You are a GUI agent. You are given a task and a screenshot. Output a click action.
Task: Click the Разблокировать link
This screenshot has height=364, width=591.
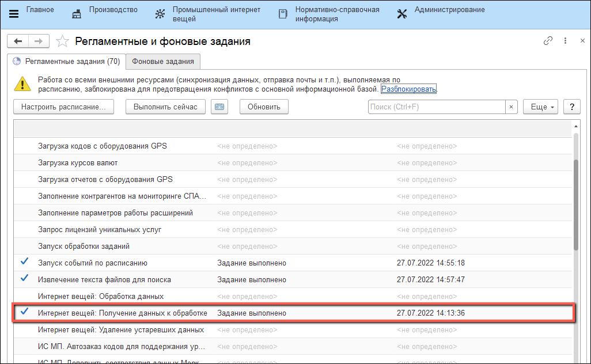408,89
